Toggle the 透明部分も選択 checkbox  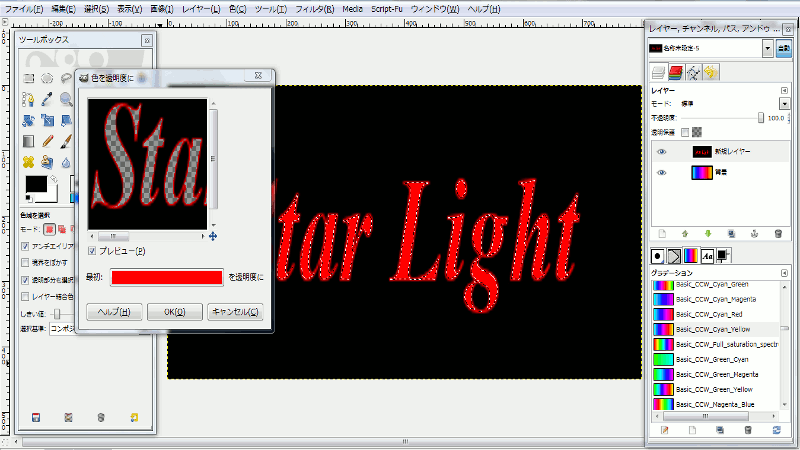click(25, 280)
